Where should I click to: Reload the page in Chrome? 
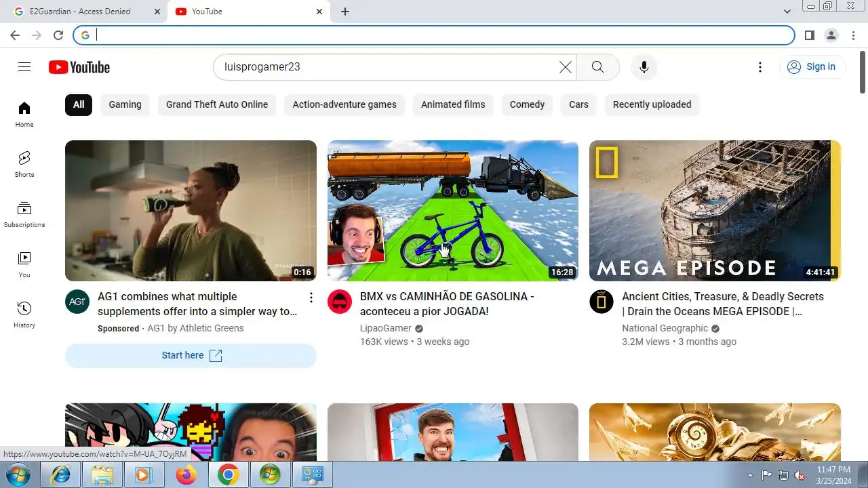coord(58,35)
